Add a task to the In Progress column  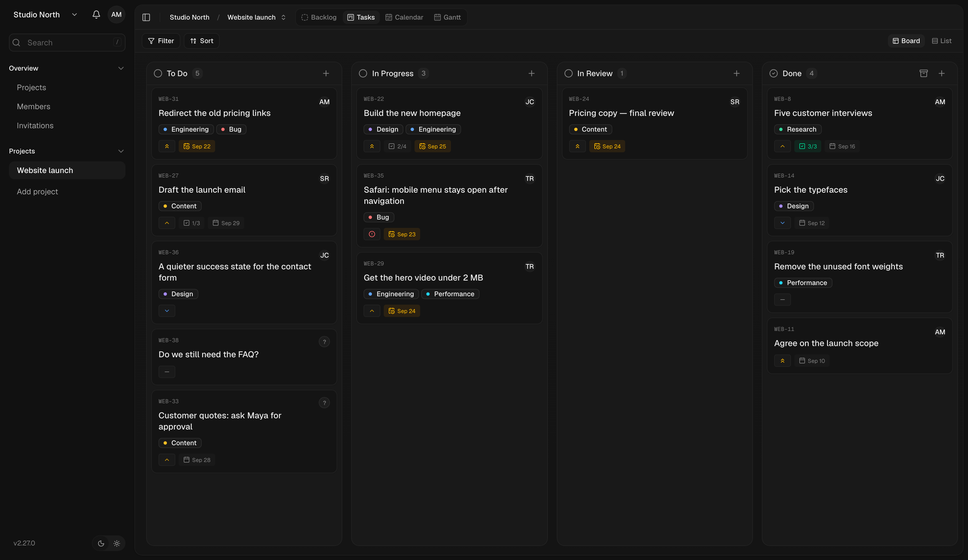click(x=531, y=73)
